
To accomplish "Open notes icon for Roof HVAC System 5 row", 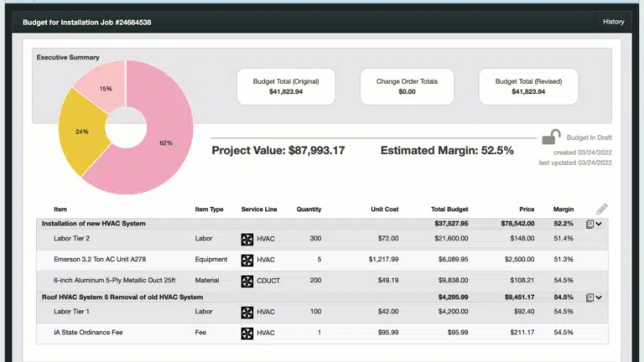I will [589, 297].
